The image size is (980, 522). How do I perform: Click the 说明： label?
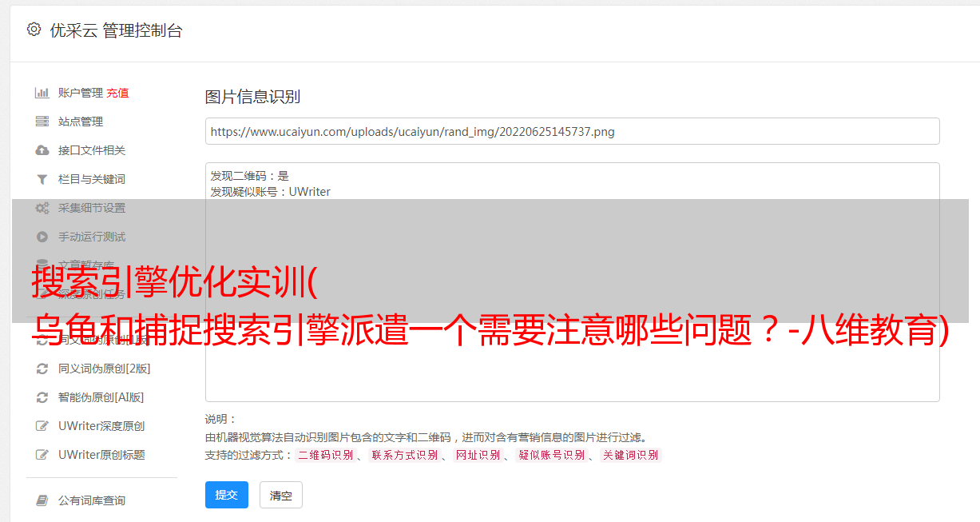(221, 420)
